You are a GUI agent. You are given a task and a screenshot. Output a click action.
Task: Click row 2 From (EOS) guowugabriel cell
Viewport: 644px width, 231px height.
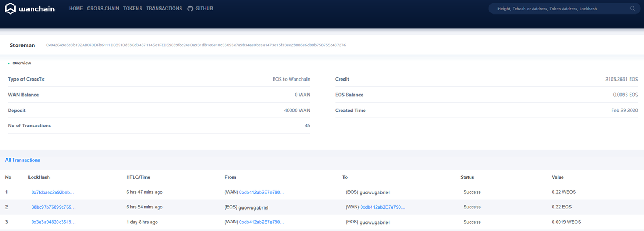tap(246, 207)
